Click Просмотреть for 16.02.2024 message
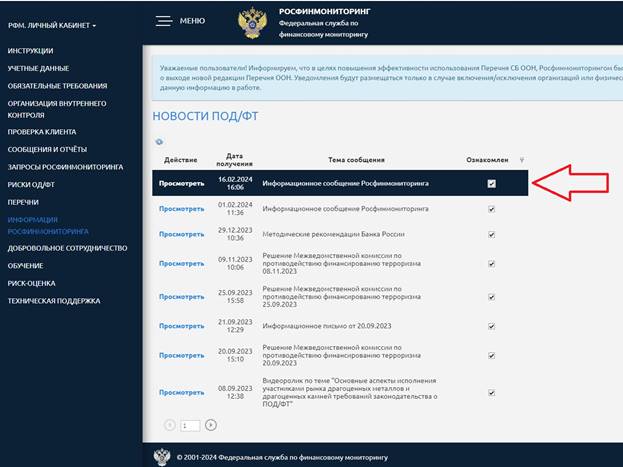This screenshot has width=623, height=467. (182, 184)
